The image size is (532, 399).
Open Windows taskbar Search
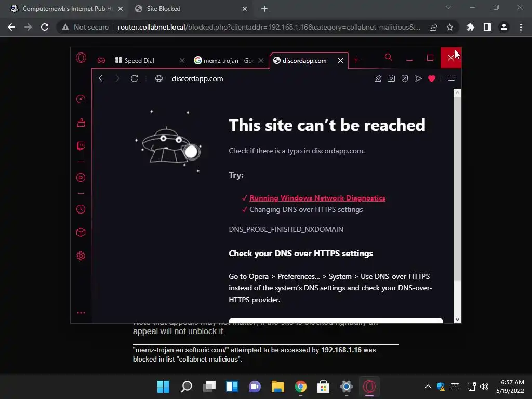pyautogui.click(x=187, y=387)
